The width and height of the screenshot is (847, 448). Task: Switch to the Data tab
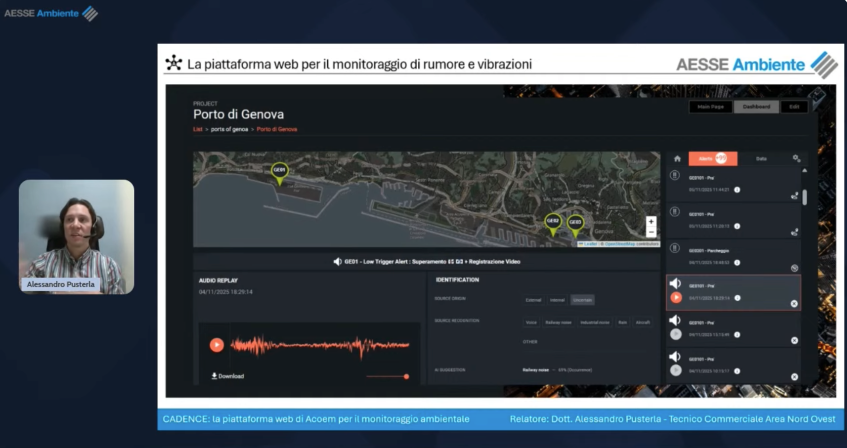[x=761, y=158]
